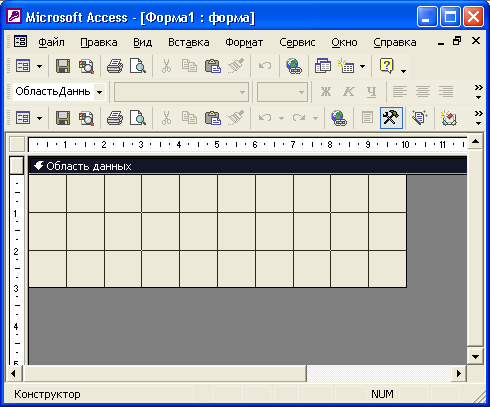Image resolution: width=490 pixels, height=407 pixels.
Task: Expand the font size combo box arrow
Action: click(x=301, y=92)
